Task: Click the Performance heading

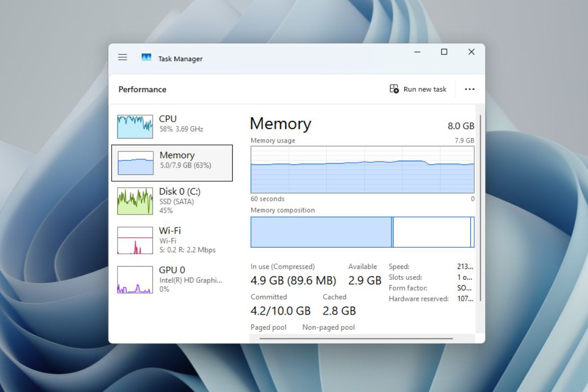Action: tap(143, 89)
